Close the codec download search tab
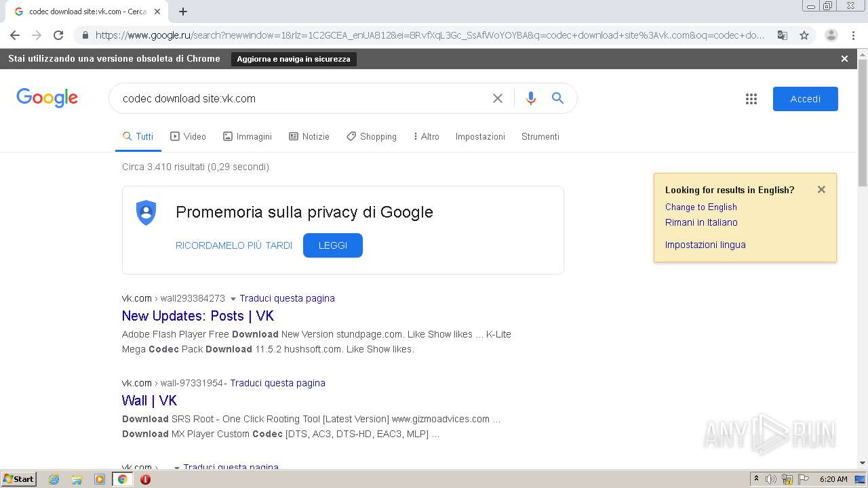 point(157,12)
